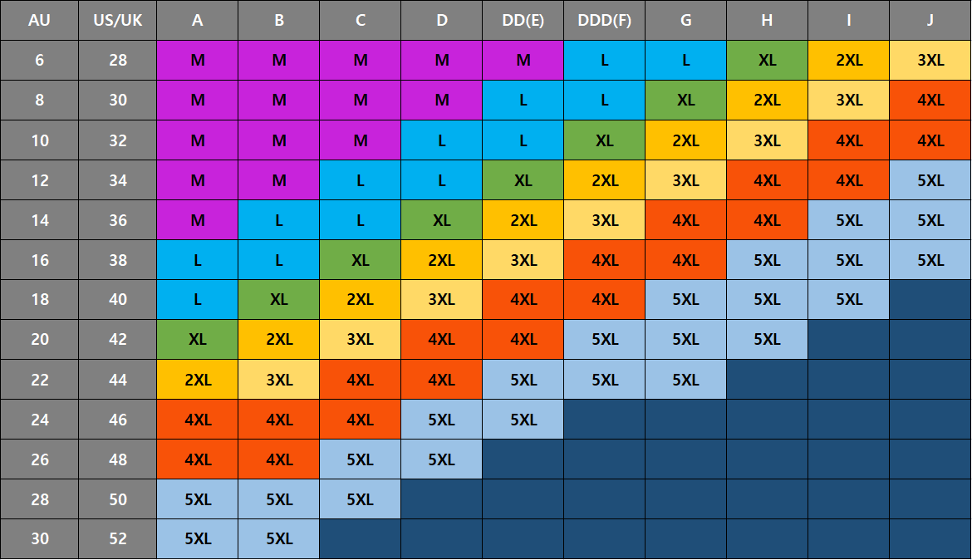This screenshot has width=972, height=560.
Task: Click the XL cell for 38 C
Action: [x=361, y=259]
